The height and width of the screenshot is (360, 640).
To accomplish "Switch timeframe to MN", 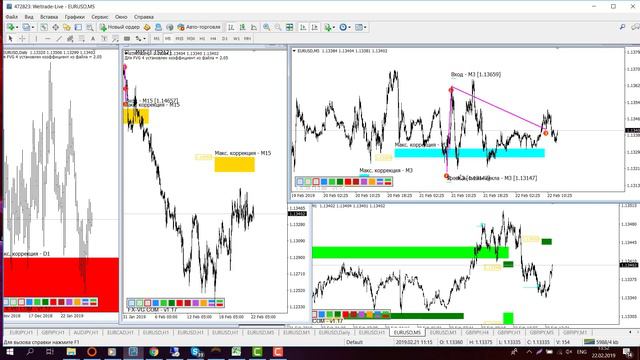I will coord(247,39).
